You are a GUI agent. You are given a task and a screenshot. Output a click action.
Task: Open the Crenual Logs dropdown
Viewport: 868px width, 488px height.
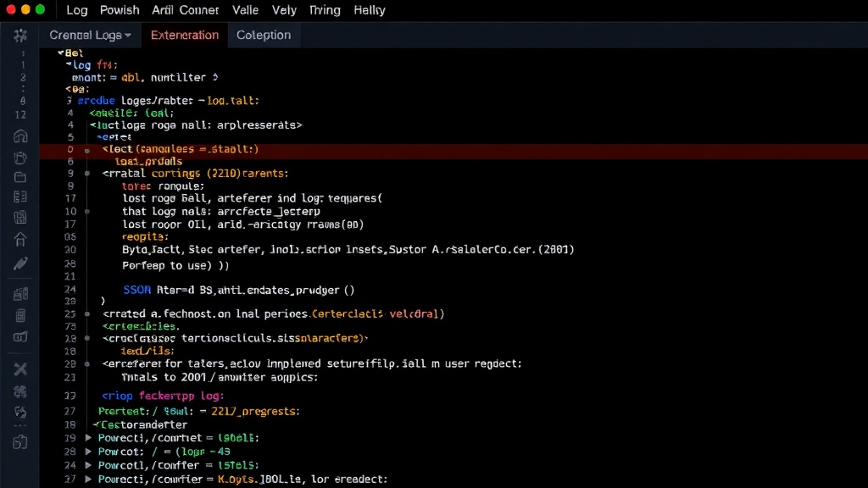pyautogui.click(x=90, y=35)
